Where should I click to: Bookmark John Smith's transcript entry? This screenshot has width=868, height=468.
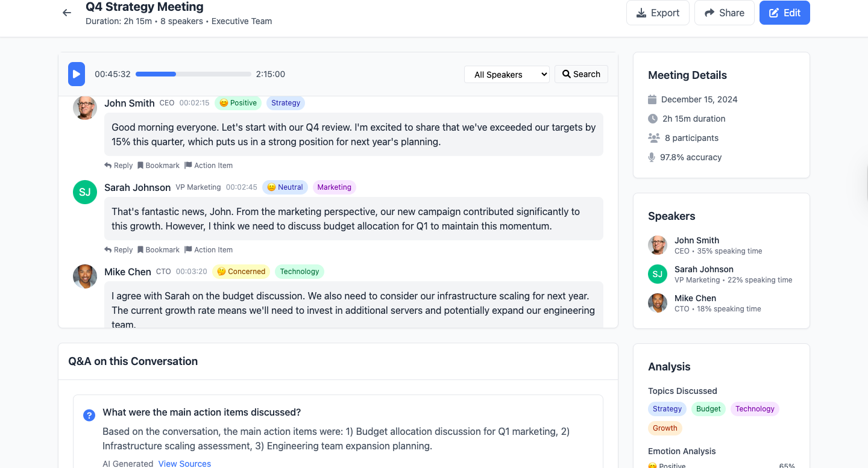coord(159,166)
